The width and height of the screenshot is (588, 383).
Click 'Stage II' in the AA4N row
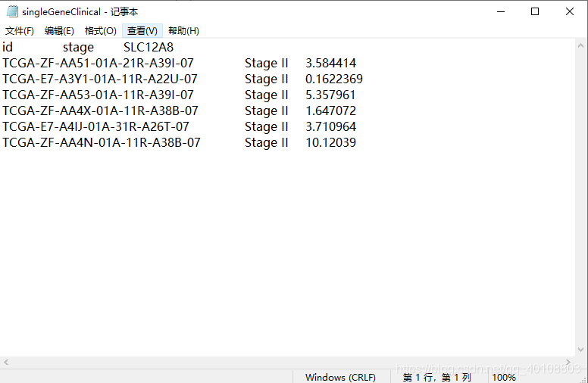(266, 143)
